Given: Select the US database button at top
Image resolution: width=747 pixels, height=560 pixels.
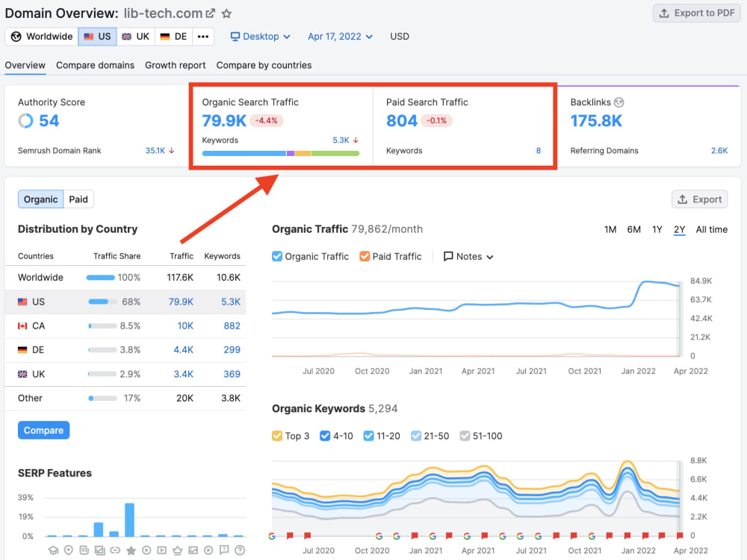Looking at the screenshot, I should (97, 37).
